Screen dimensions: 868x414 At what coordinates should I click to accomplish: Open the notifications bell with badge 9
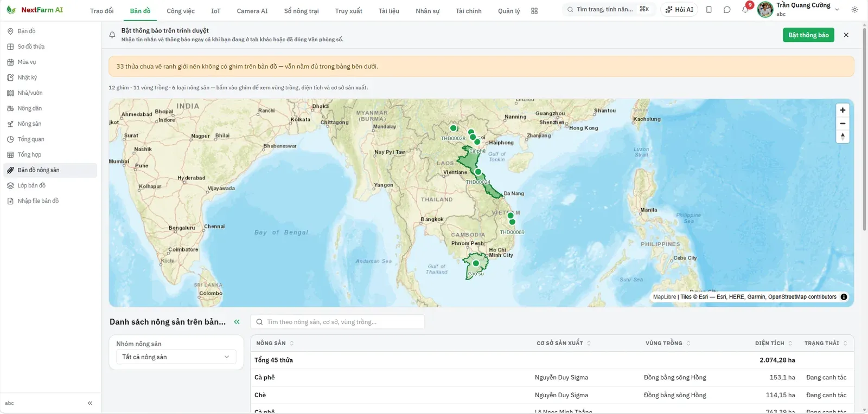(x=745, y=9)
